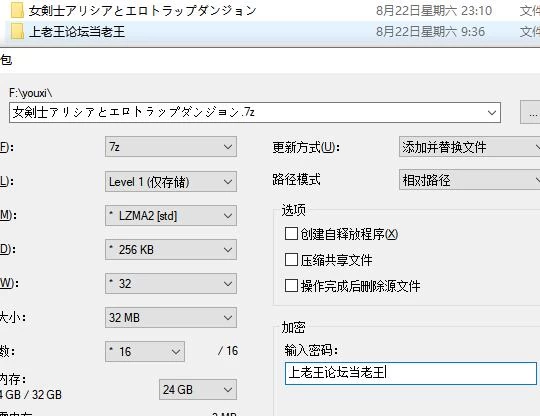Open compression method dropdown LZMA2 [std]

tap(171, 216)
